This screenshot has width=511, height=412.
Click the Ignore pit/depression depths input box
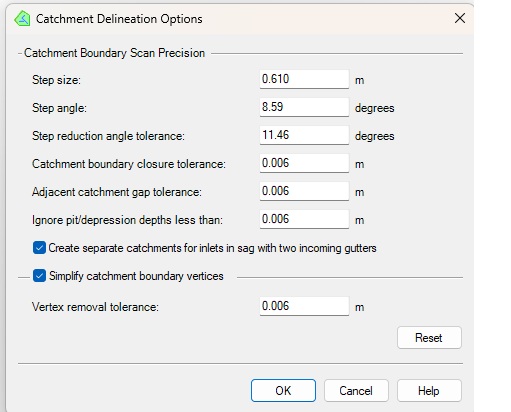304,219
